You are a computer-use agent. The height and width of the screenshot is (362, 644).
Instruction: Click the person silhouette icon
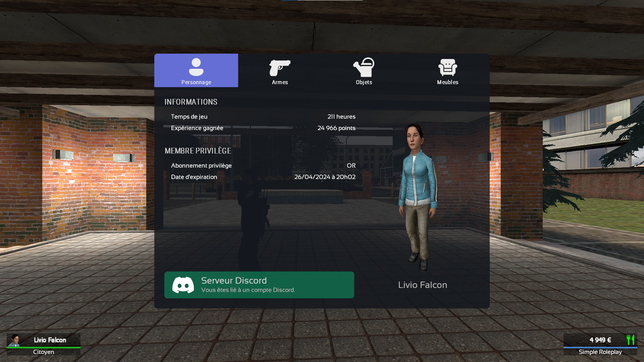196,67
